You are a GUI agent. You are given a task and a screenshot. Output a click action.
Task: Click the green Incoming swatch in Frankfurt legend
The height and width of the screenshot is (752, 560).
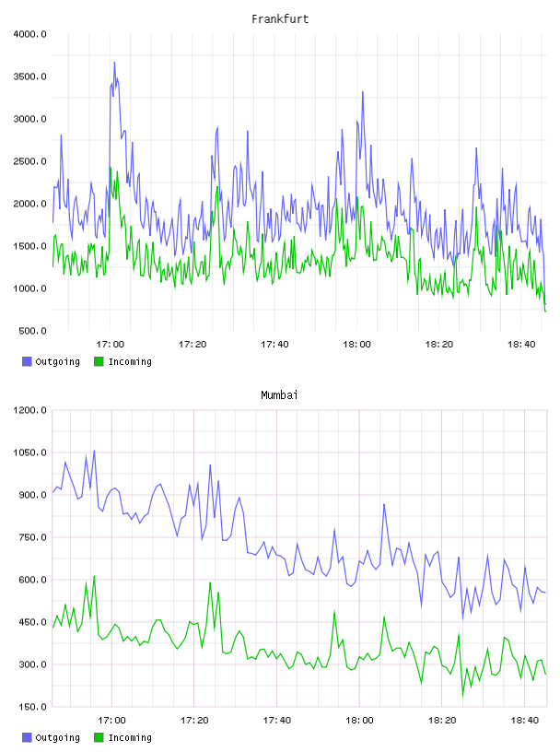(x=99, y=361)
